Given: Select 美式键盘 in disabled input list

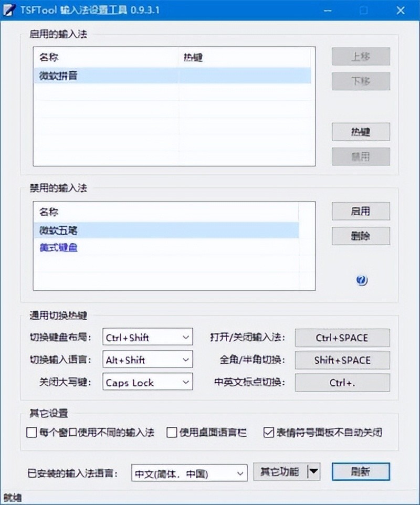Looking at the screenshot, I should (59, 248).
